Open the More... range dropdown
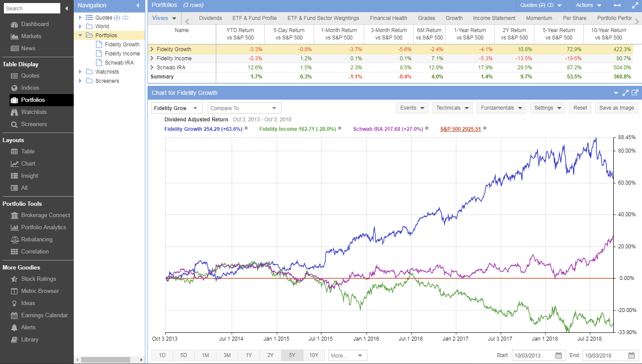 point(348,355)
